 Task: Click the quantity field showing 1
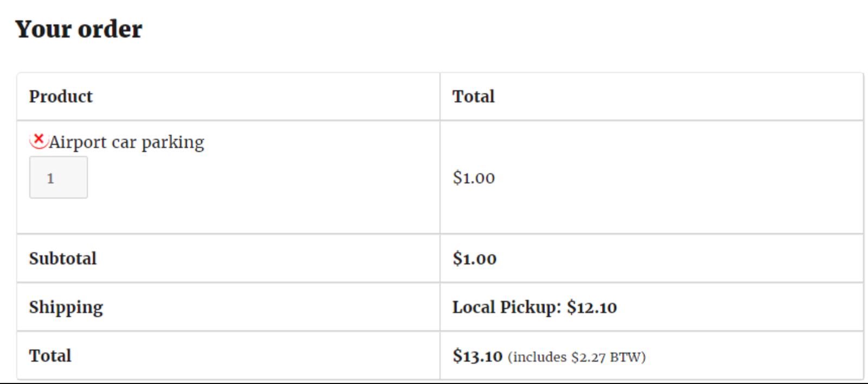[58, 178]
